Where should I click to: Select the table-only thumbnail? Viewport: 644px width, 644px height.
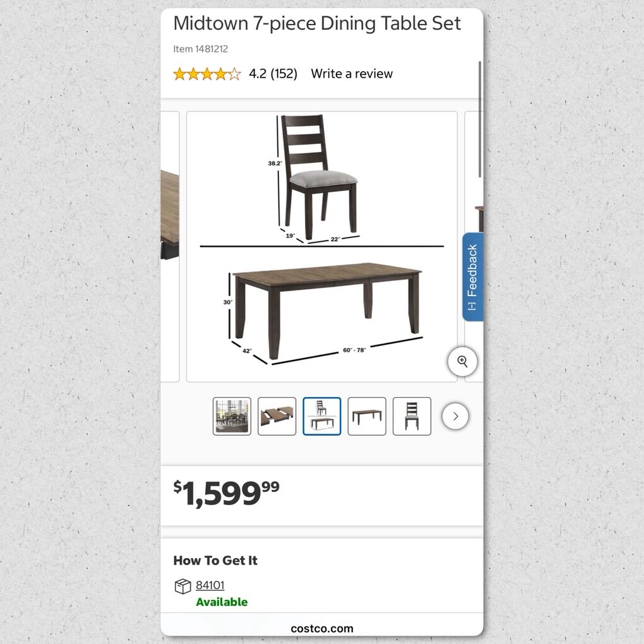coord(366,416)
